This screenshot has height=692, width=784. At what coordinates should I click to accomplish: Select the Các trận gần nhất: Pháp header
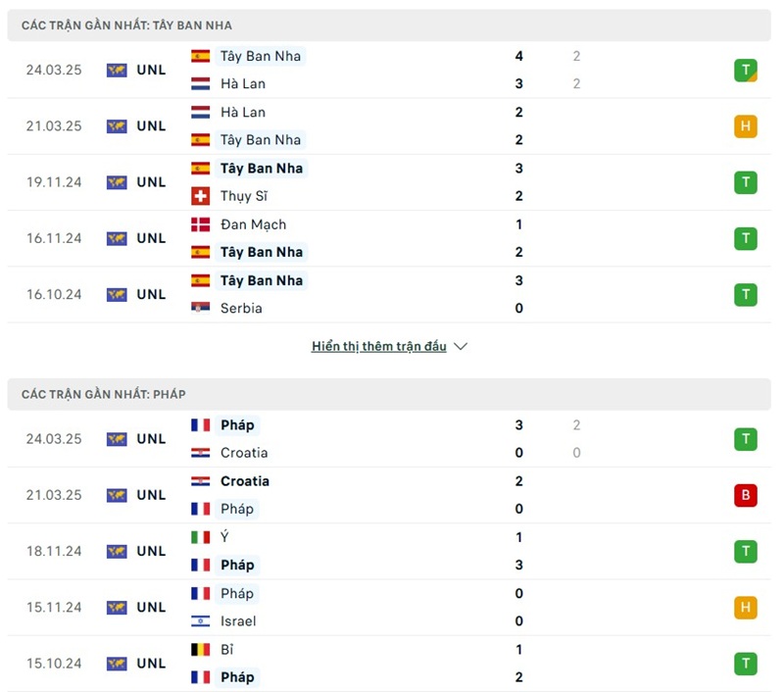pyautogui.click(x=104, y=394)
